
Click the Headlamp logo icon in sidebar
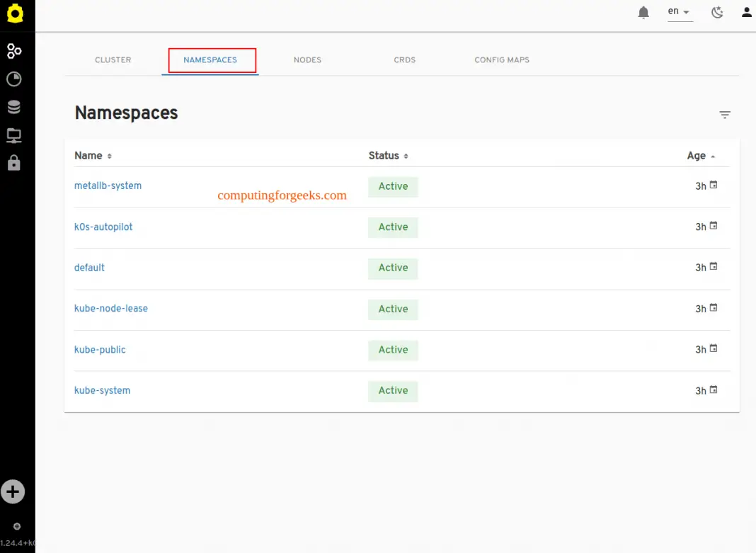click(15, 14)
